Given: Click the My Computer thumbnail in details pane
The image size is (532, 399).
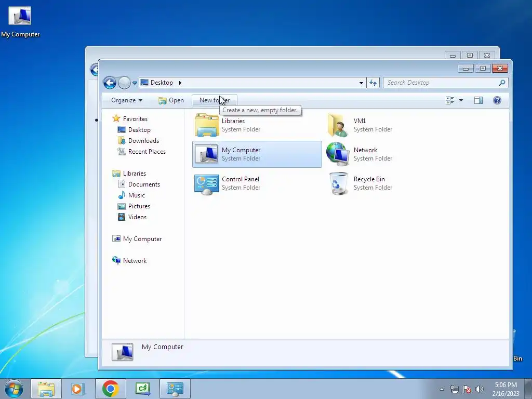Looking at the screenshot, I should [x=123, y=352].
